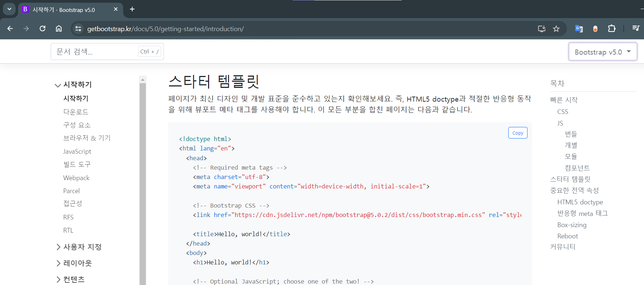Viewport: 644px width, 285px height.
Task: Open the 빌드 도구 page
Action: pos(77,164)
